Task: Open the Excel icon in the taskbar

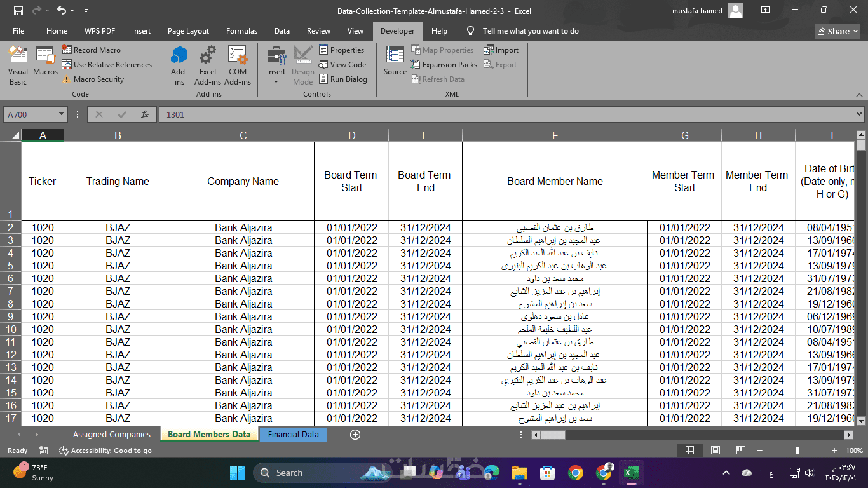Action: 631,473
